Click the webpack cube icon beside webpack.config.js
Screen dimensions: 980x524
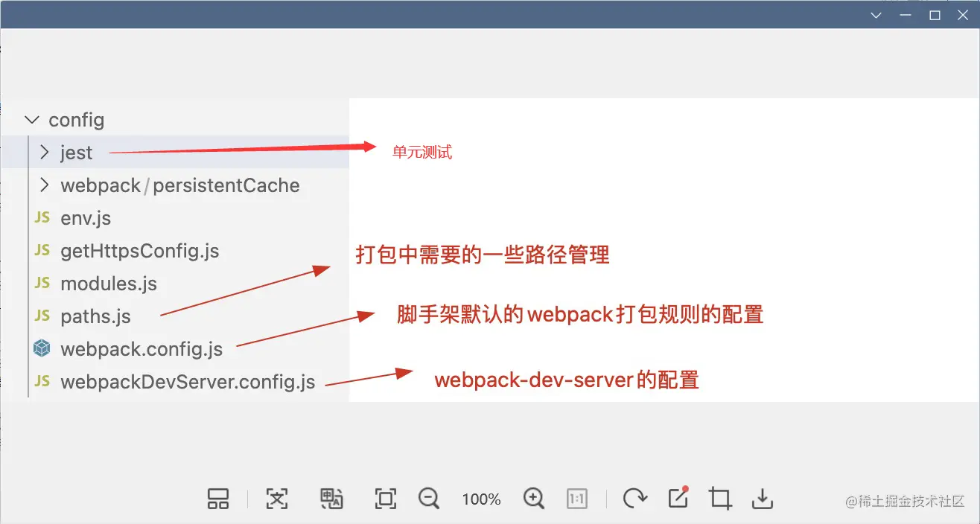pos(42,348)
